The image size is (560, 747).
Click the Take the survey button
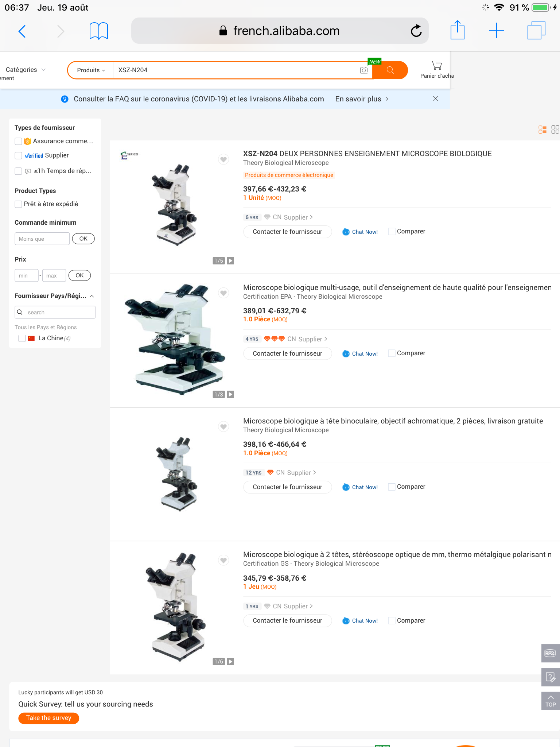point(48,718)
